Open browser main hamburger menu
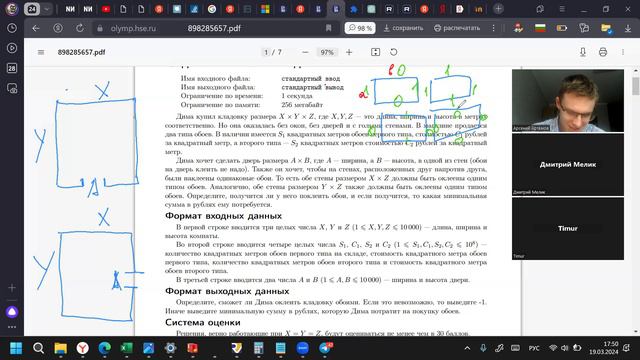The width and height of the screenshot is (640, 360). [562, 9]
